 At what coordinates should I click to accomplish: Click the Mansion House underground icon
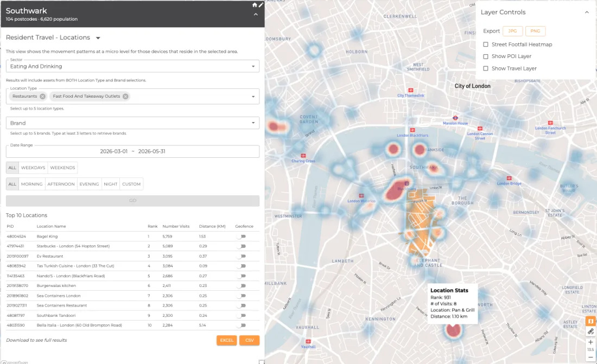click(x=455, y=118)
